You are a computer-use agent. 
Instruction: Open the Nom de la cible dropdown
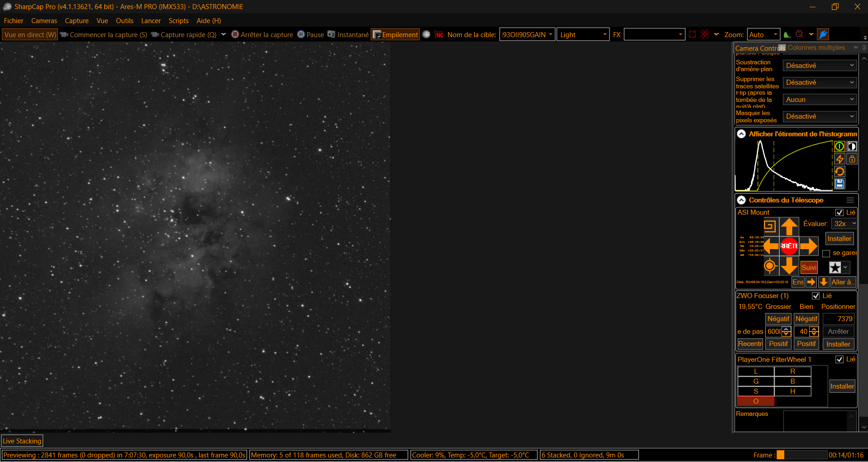point(527,34)
